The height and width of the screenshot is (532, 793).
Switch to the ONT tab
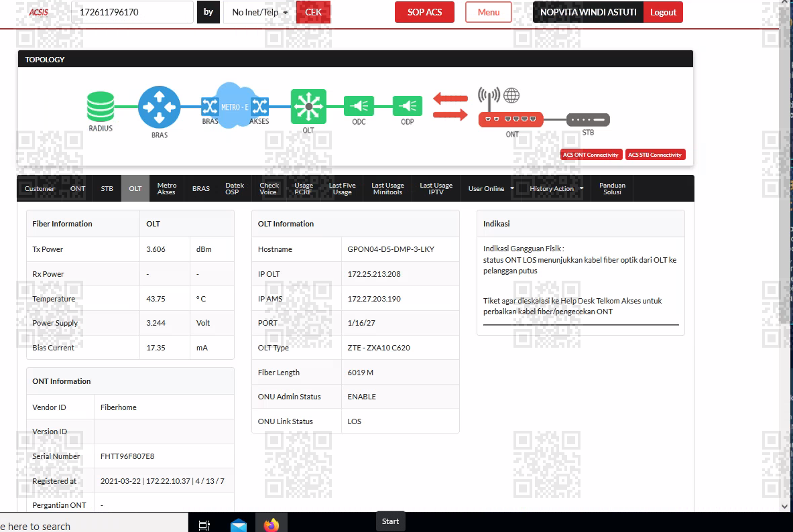[x=78, y=189]
